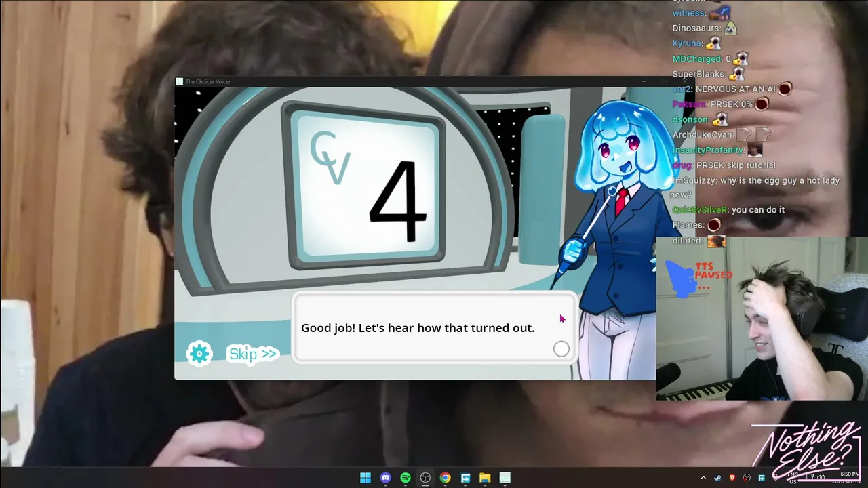Image resolution: width=868 pixels, height=488 pixels.
Task: Click the OBS system tray icon
Action: [747, 478]
